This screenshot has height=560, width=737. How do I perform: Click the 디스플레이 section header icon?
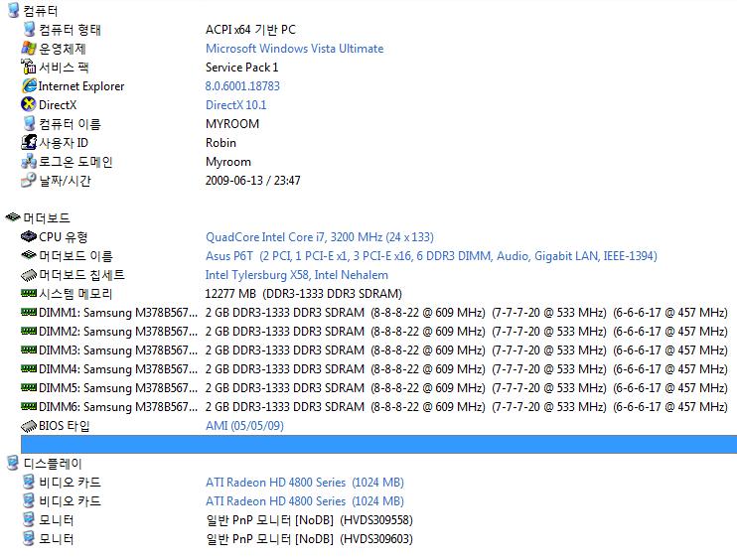[x=13, y=463]
